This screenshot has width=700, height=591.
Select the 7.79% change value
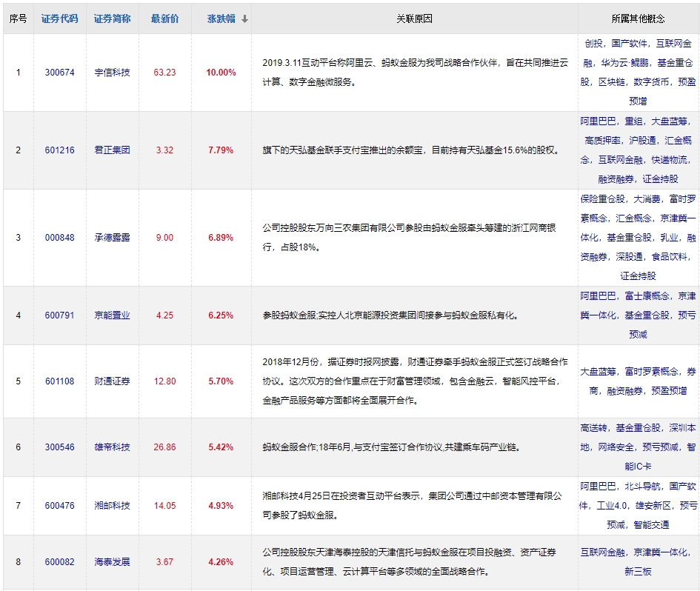click(x=221, y=150)
